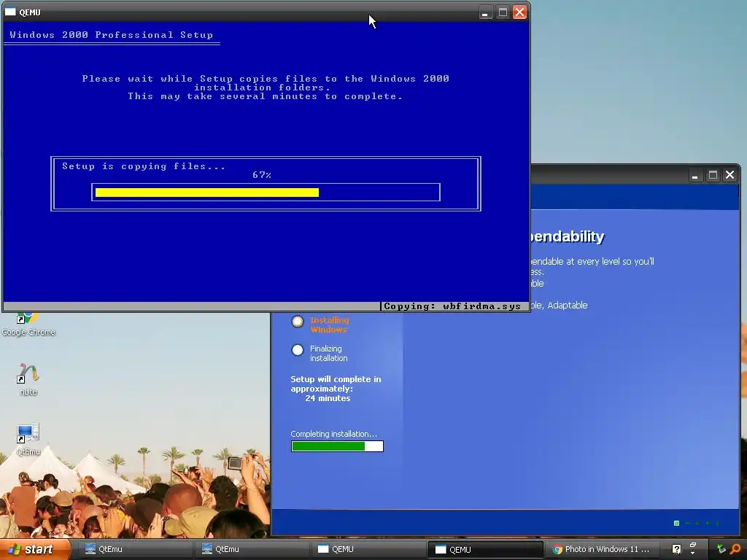Open the nLite desktop shortcut
The width and height of the screenshot is (747, 560).
click(x=28, y=379)
